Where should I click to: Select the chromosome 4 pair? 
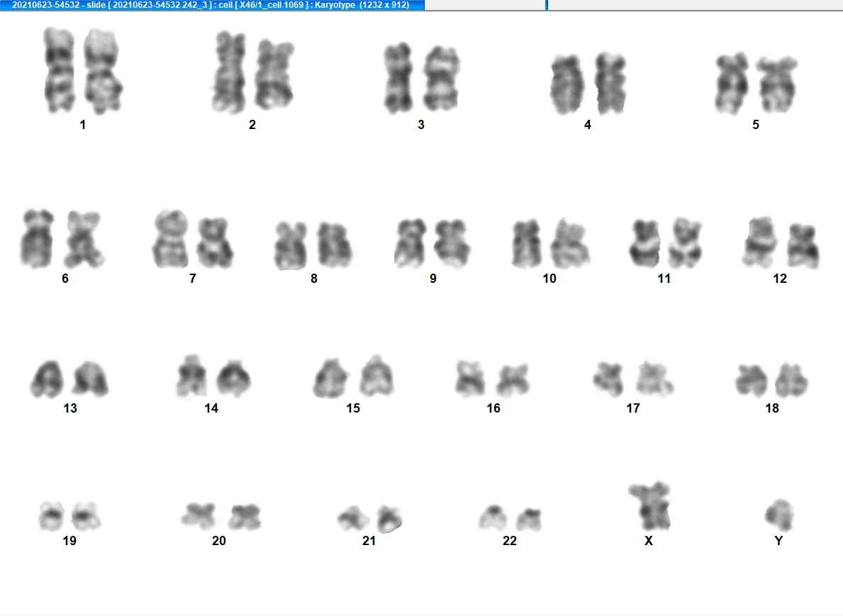pyautogui.click(x=588, y=84)
